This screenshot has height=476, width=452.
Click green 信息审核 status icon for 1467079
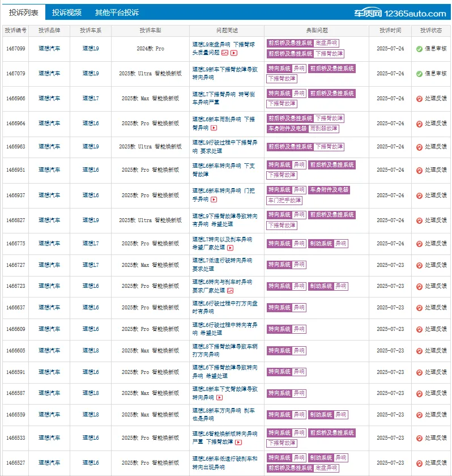[x=419, y=74]
